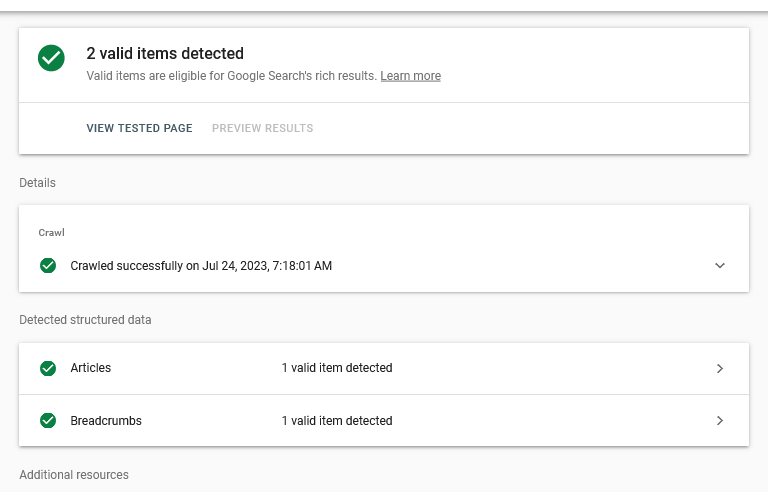
Task: Click VIEW TESTED PAGE button
Action: (x=140, y=128)
